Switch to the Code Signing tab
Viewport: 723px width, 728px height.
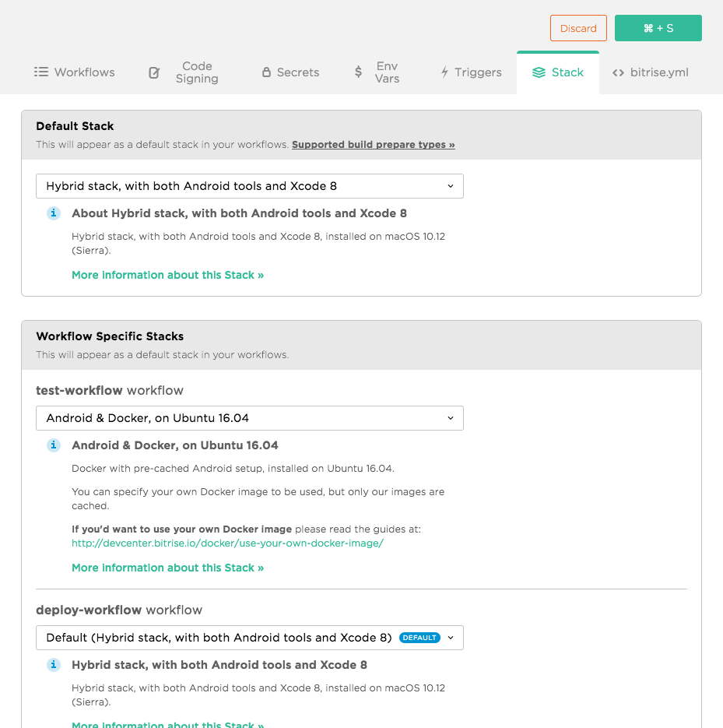click(x=184, y=72)
